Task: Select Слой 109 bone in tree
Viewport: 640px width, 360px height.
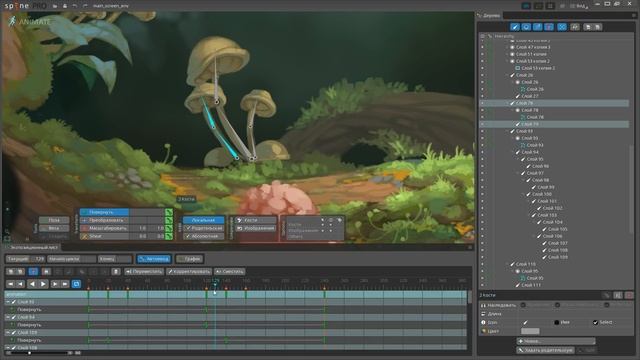Action: pyautogui.click(x=558, y=257)
